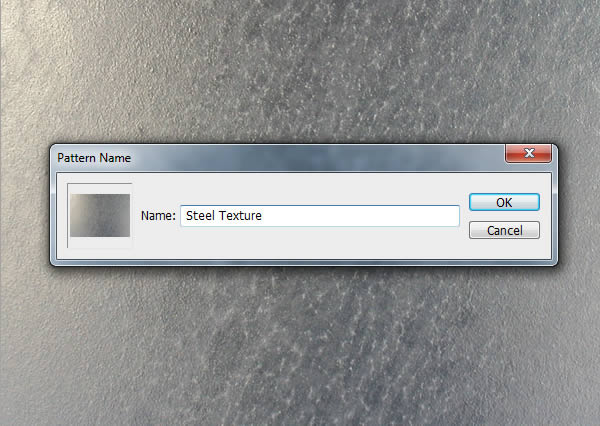Screen dimensions: 600x426
Task: Click the Name: label
Action: point(158,216)
